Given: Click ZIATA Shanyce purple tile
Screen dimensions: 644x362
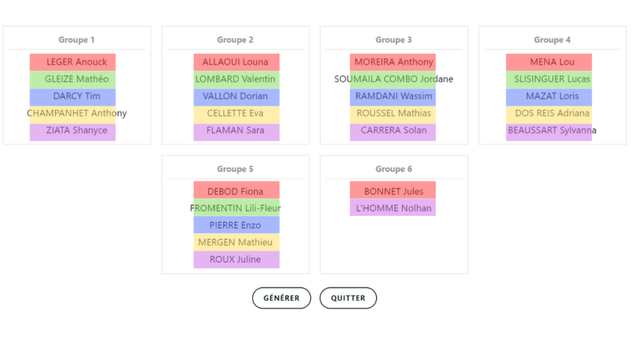Looking at the screenshot, I should click(73, 131).
